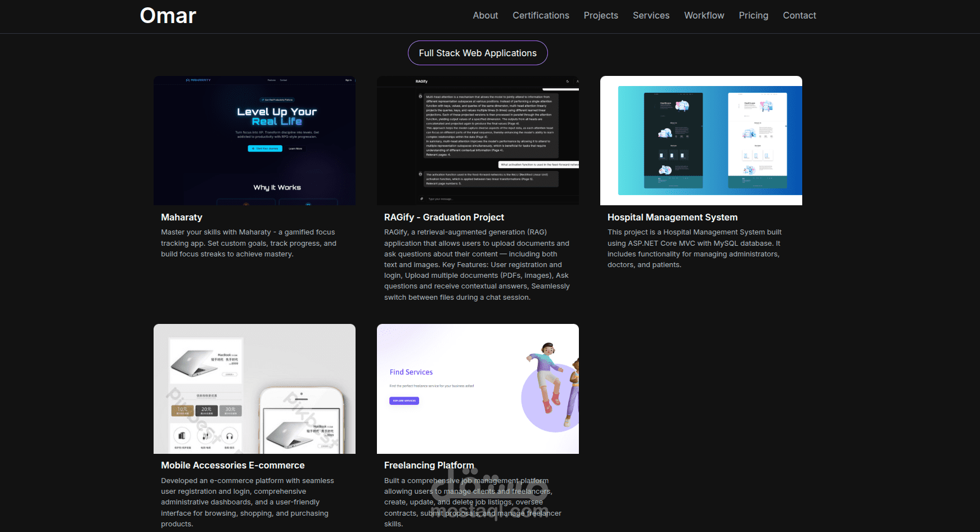Click the Hospital Management System description text
Image resolution: width=980 pixels, height=532 pixels.
(695, 249)
